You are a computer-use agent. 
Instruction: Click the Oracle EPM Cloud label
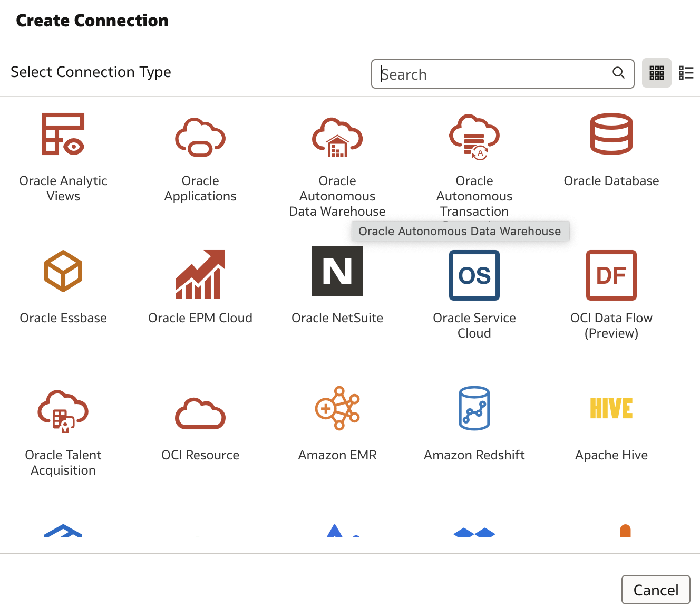tap(200, 318)
